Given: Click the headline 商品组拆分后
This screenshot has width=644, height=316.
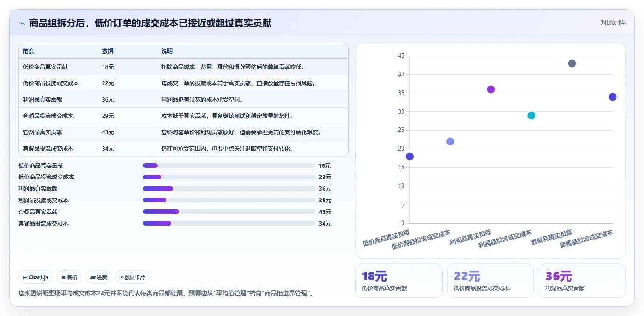Looking at the screenshot, I should (x=150, y=23).
